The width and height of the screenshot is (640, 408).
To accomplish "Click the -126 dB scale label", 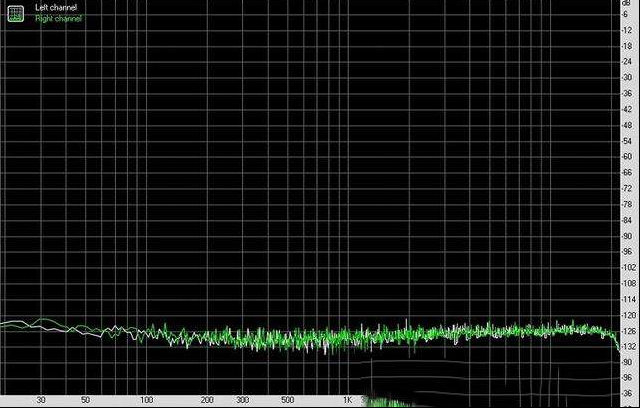I will [x=629, y=331].
